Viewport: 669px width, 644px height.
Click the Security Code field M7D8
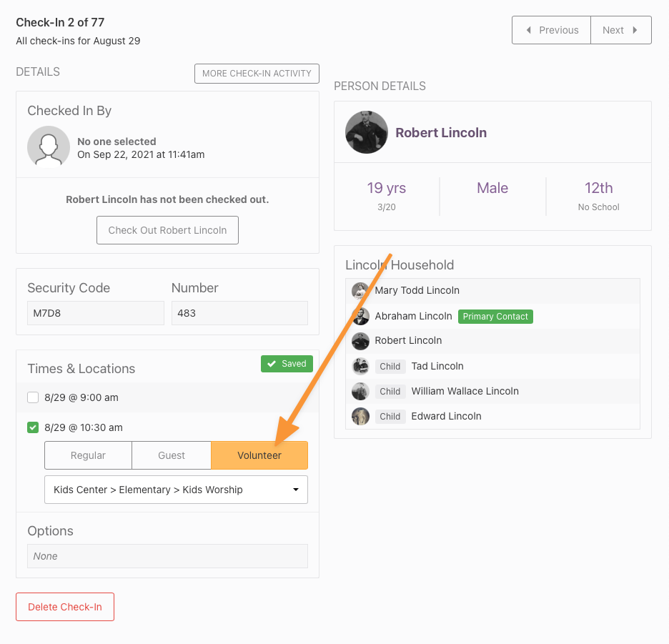[x=96, y=313]
